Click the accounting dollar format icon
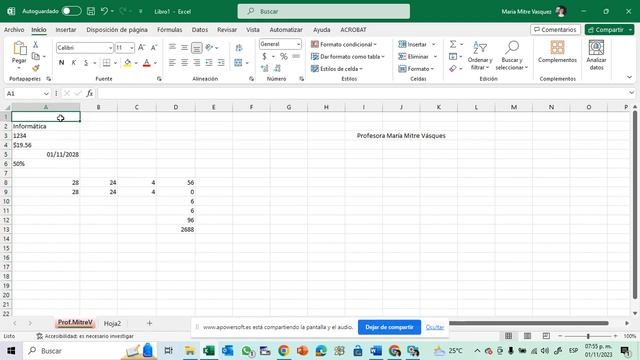Image resolution: width=640 pixels, height=360 pixels. pos(264,56)
